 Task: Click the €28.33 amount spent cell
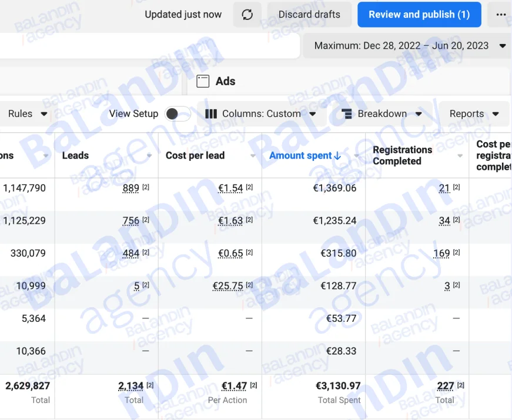click(341, 351)
